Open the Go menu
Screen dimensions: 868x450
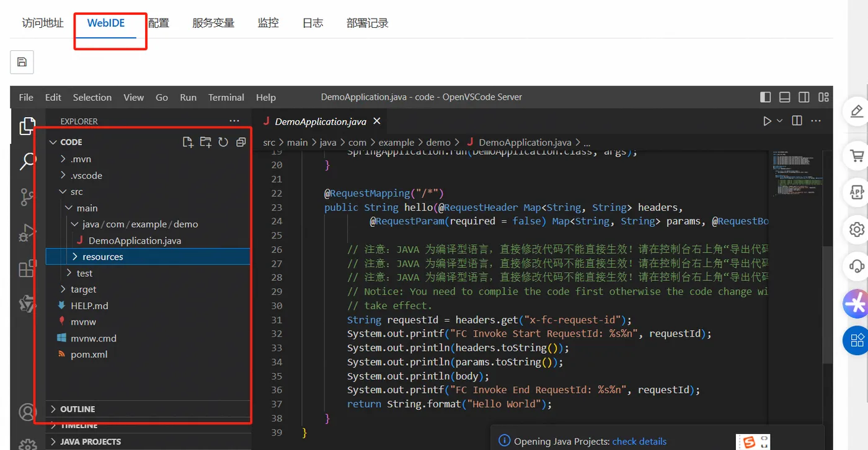coord(162,97)
